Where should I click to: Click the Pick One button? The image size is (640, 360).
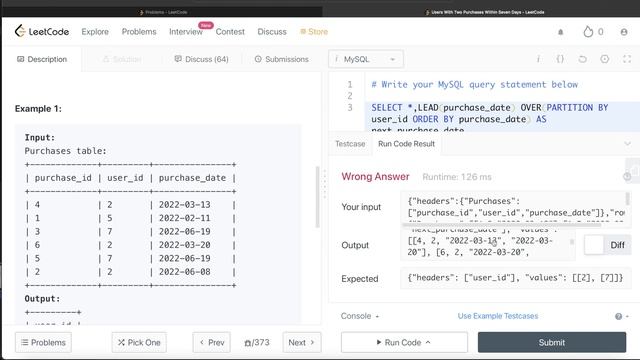(x=139, y=342)
